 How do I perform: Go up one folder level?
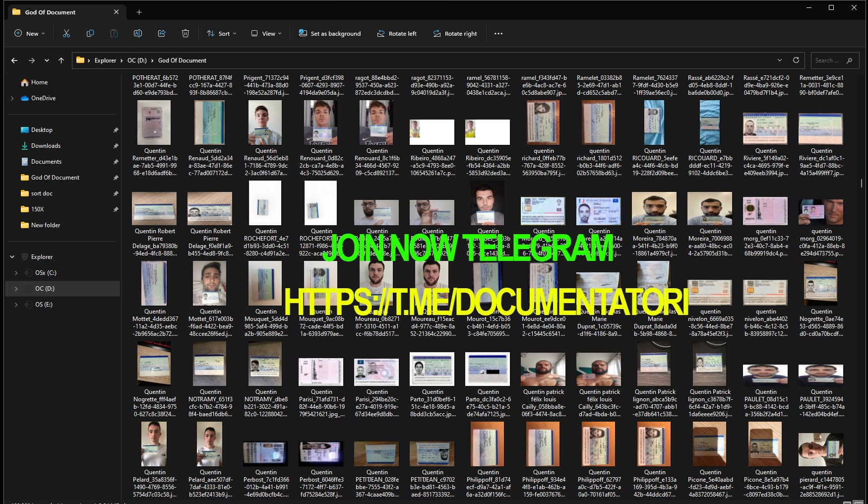pos(61,61)
